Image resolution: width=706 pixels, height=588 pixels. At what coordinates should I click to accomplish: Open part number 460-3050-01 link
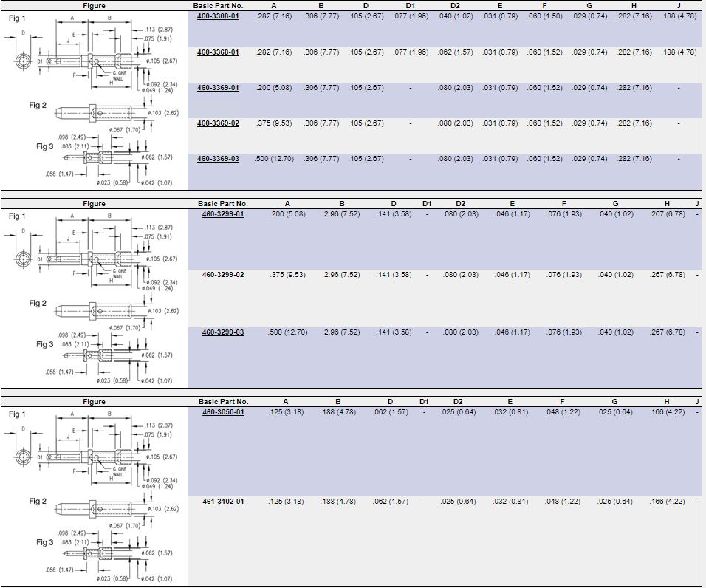tap(223, 412)
